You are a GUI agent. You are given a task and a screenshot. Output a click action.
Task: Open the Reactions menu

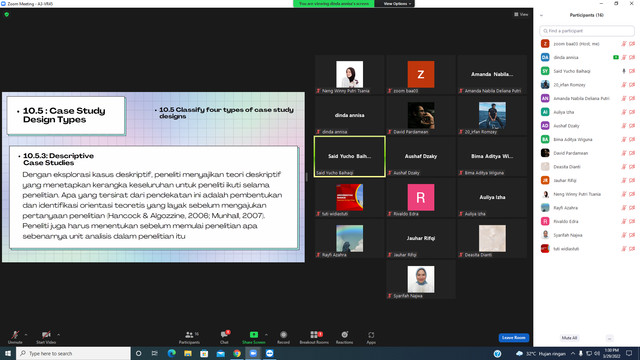click(344, 337)
